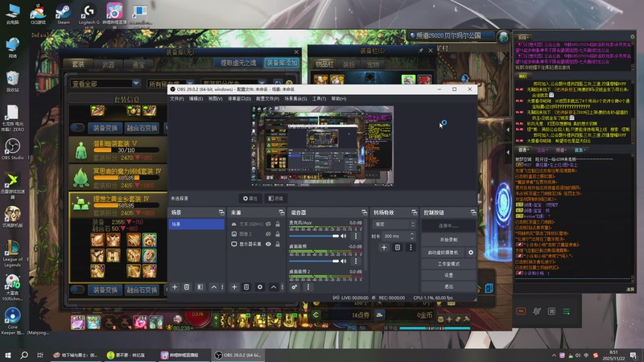This screenshot has width=644, height=362.
Task: Undock the 混音器 mixer panel icon
Action: point(364,212)
